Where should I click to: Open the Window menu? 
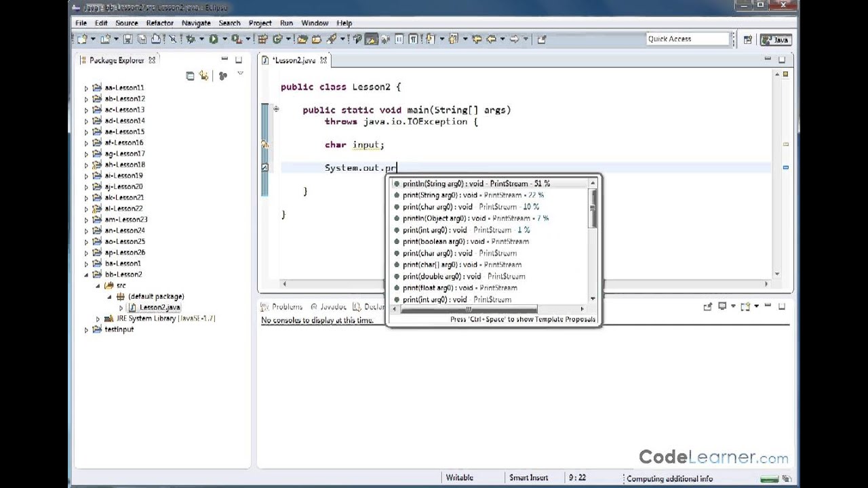click(x=315, y=23)
